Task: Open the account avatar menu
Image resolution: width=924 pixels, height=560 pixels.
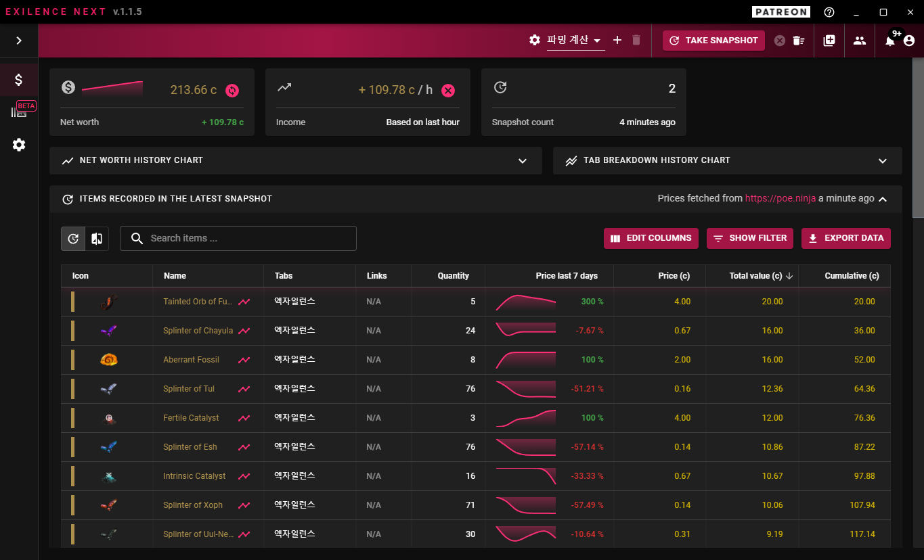Action: tap(909, 41)
